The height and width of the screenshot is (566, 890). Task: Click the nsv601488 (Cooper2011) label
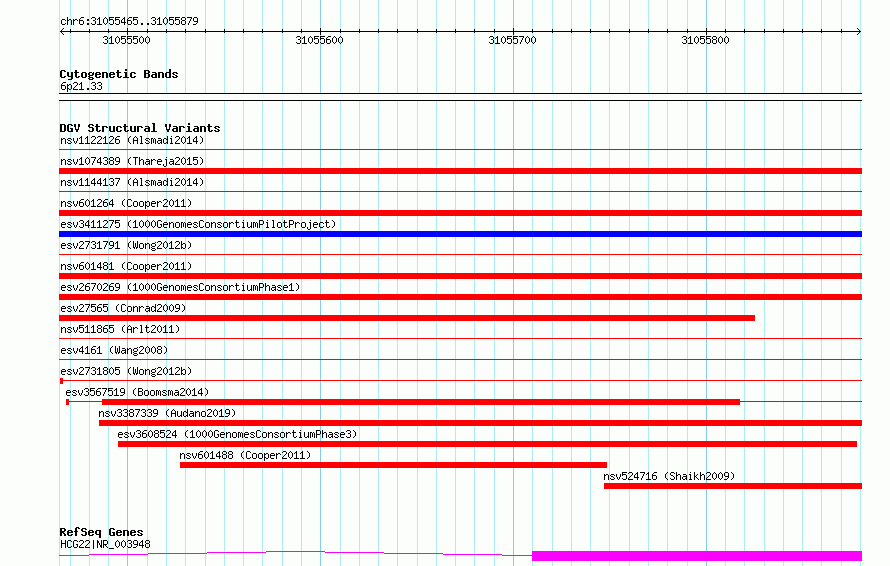245,455
